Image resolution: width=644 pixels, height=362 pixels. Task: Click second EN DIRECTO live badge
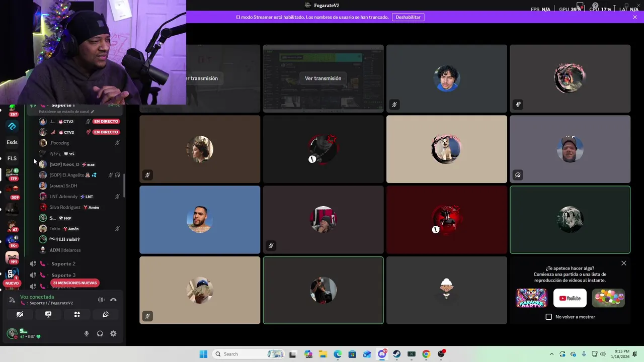click(x=106, y=132)
